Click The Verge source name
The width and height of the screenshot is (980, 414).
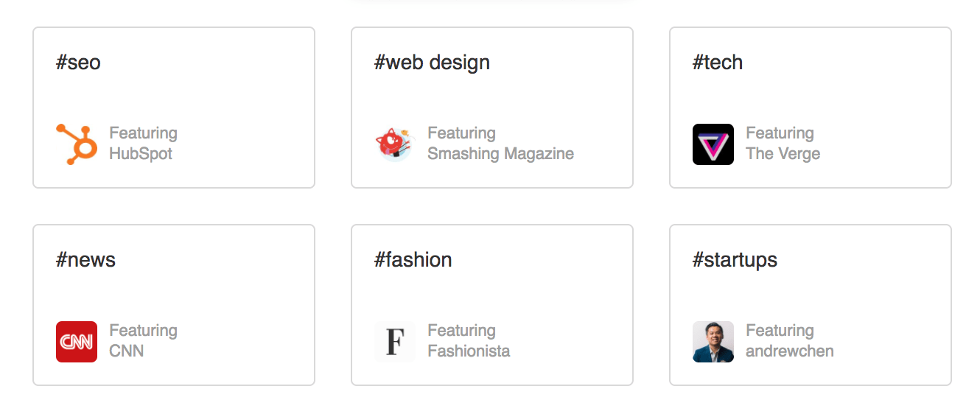tap(783, 154)
